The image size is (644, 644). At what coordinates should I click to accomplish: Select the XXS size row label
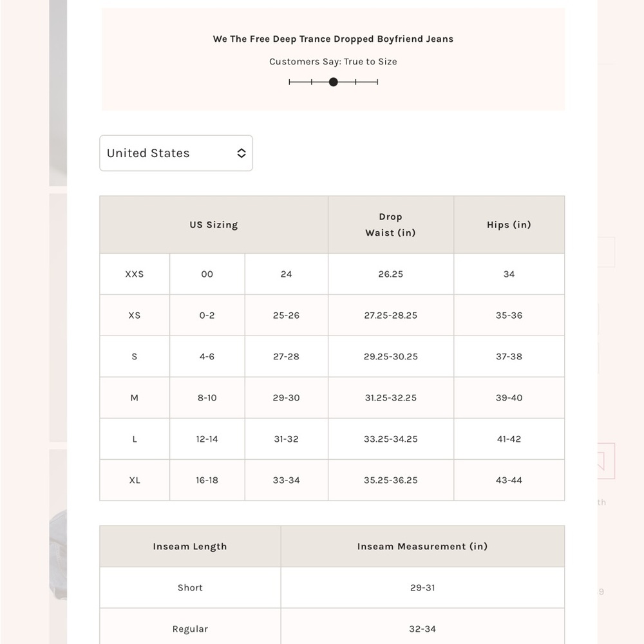coord(135,274)
